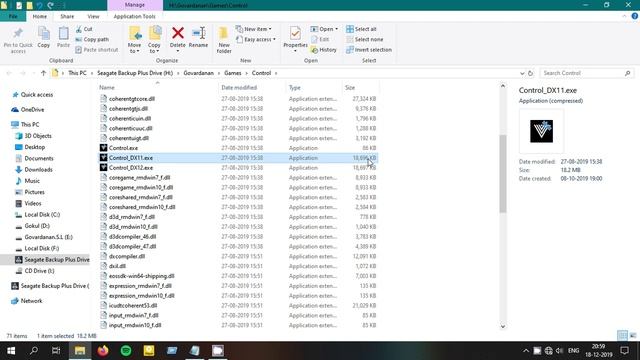The width and height of the screenshot is (640, 360).
Task: Click the red Delete icon
Action: 178,33
